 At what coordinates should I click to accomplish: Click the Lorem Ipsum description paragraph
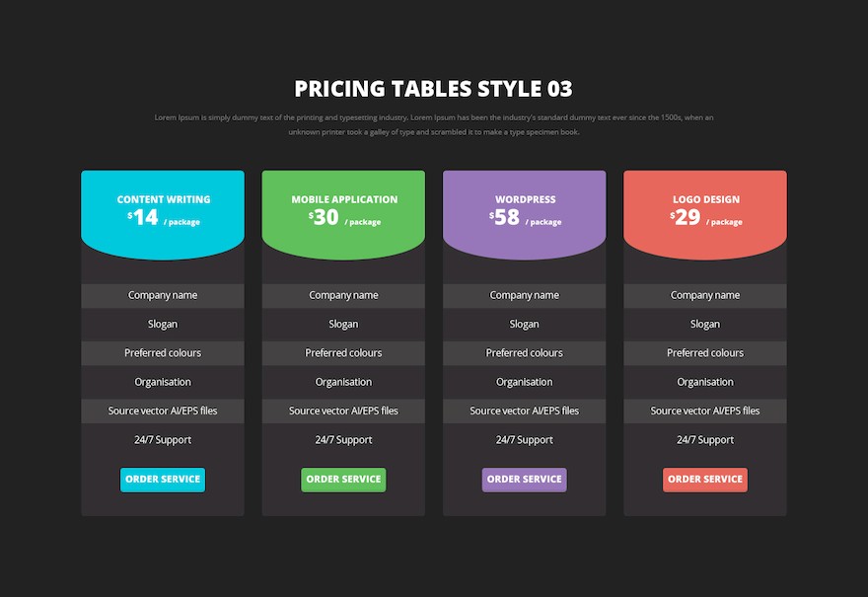(433, 124)
